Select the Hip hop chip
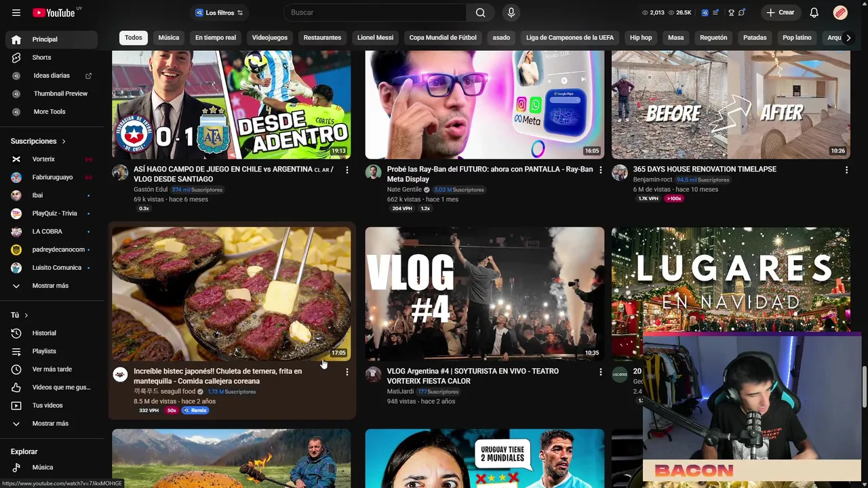The image size is (868, 488). (x=641, y=37)
